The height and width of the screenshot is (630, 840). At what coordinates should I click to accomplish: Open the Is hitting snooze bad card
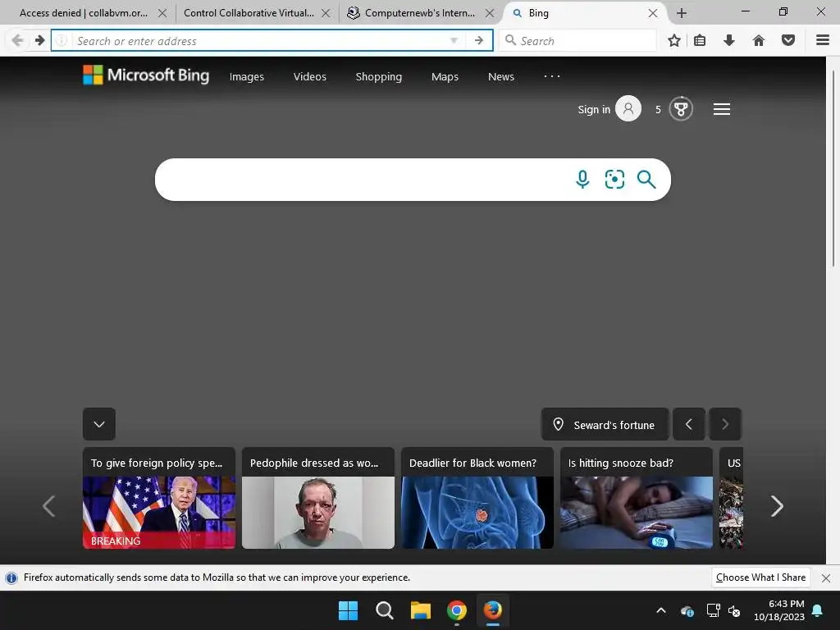(x=637, y=498)
